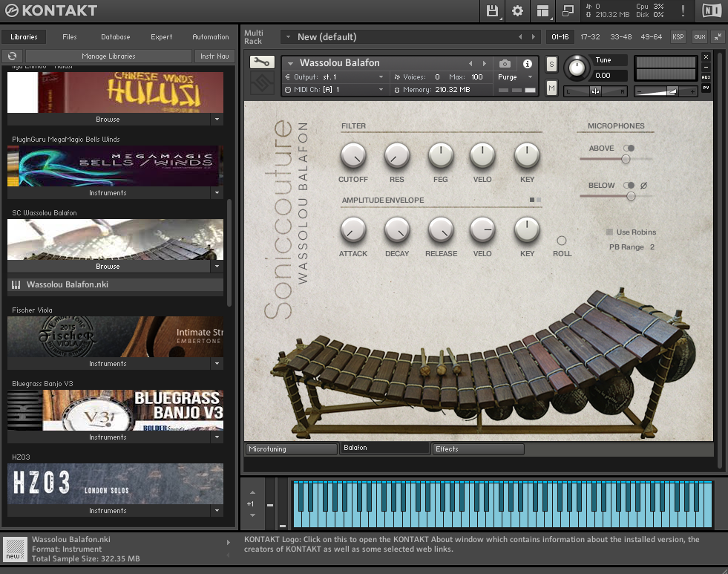Open the Microtuning tab
The image size is (728, 574).
tap(291, 449)
